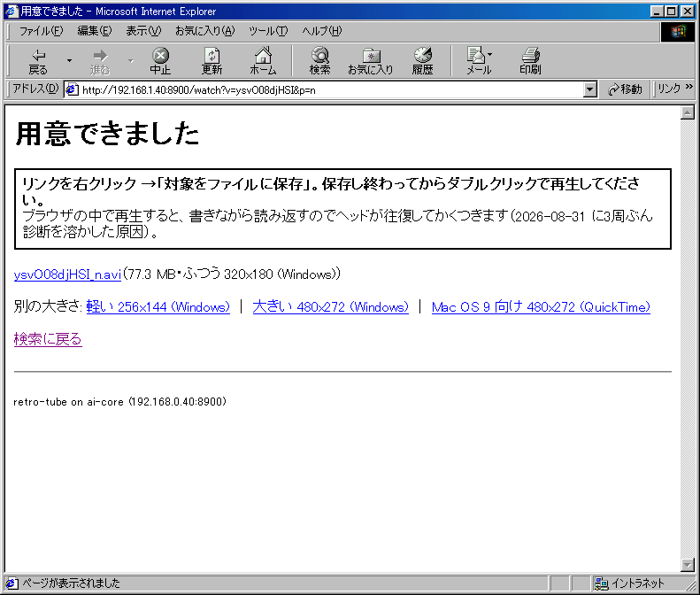Stop loading with the 中止 button

[x=160, y=61]
